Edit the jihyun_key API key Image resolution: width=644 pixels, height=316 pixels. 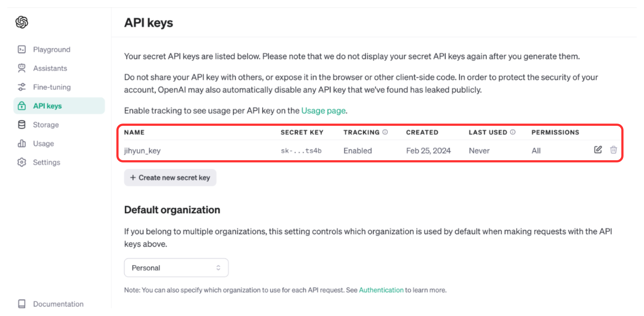click(x=598, y=150)
